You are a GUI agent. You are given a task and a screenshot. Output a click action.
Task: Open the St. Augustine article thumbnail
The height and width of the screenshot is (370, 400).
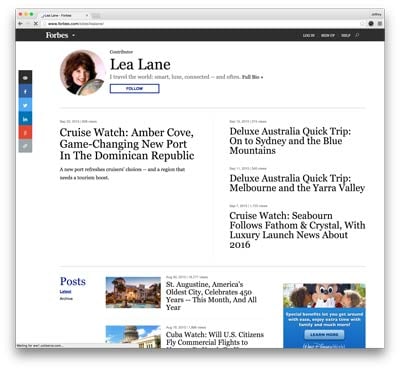[133, 292]
